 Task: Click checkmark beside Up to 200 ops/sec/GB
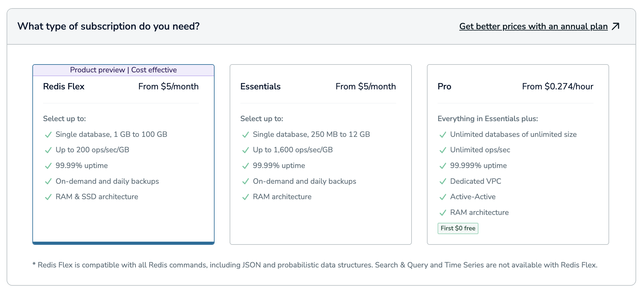(48, 150)
